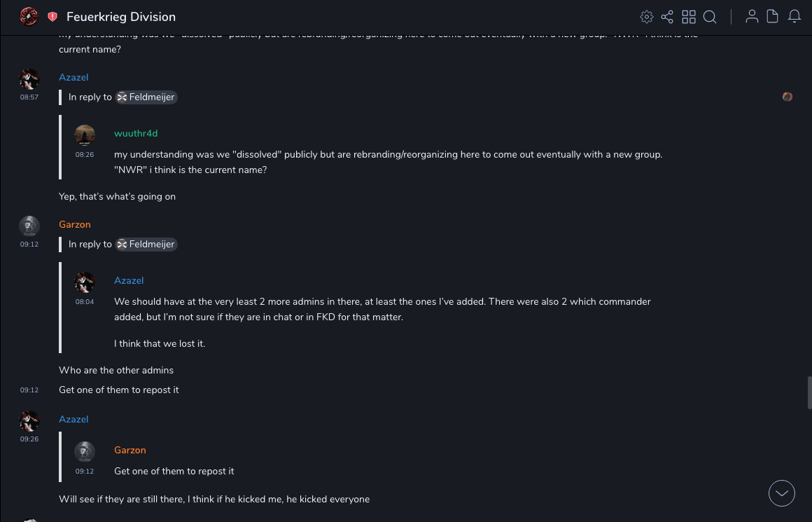This screenshot has width=812, height=522.
Task: Click the Feuerkrieg Division room avatar
Action: (29, 16)
